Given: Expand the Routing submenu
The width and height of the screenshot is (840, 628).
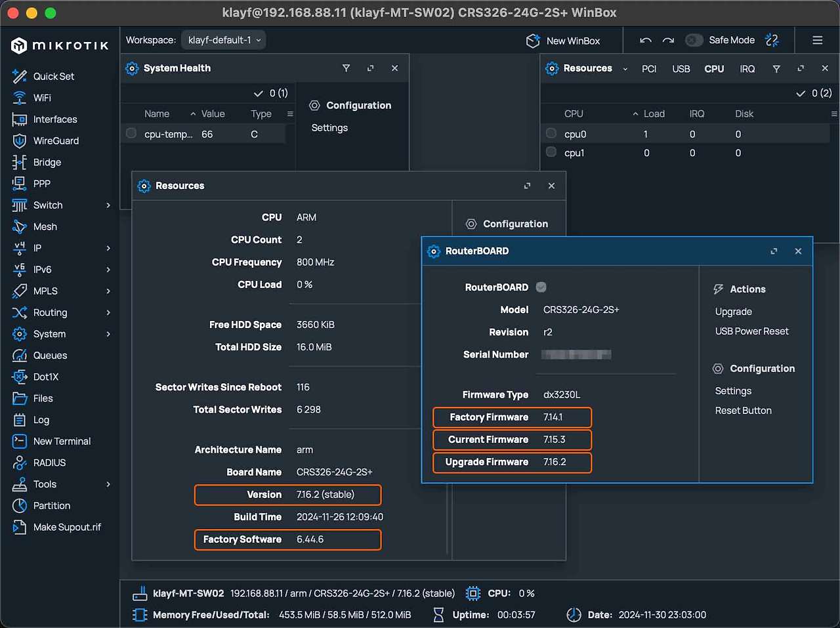Looking at the screenshot, I should coord(108,312).
